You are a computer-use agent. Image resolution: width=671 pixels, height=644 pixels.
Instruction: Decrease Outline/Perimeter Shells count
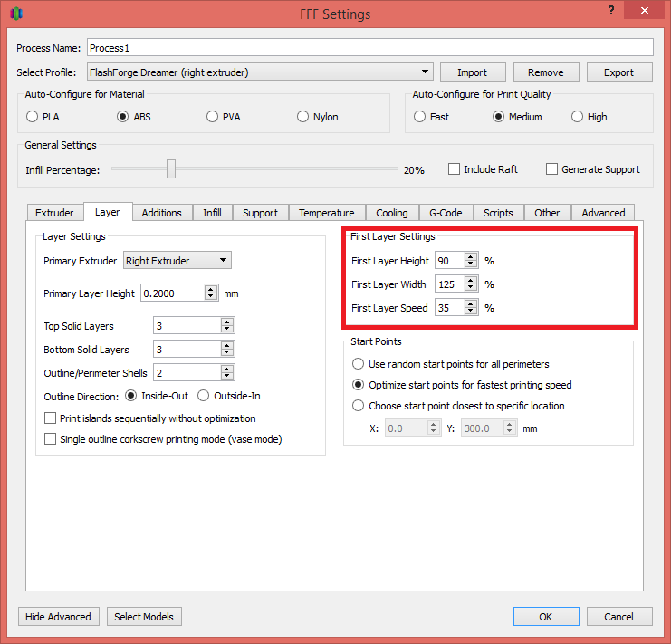(227, 376)
